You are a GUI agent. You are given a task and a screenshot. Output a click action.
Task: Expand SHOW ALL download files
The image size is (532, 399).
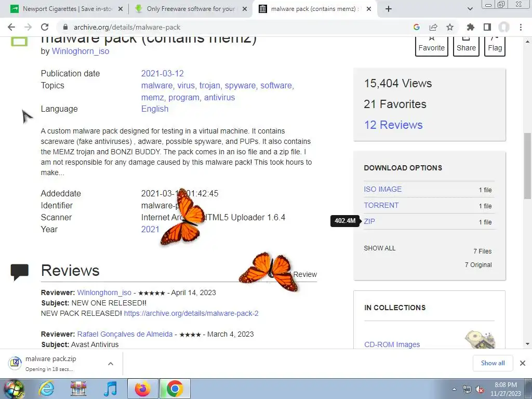(380, 248)
